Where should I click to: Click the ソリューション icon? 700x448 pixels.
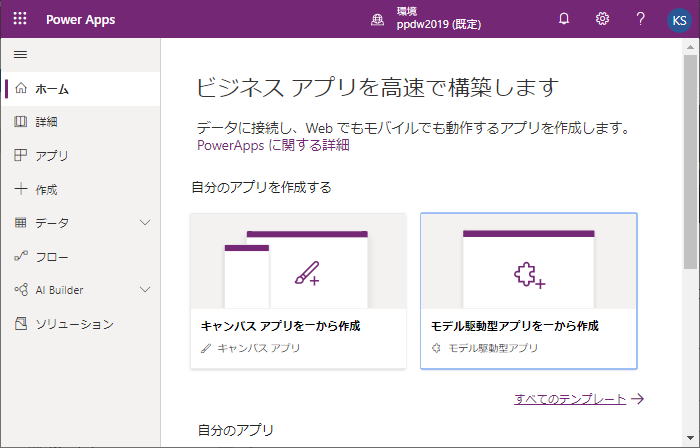tap(21, 323)
